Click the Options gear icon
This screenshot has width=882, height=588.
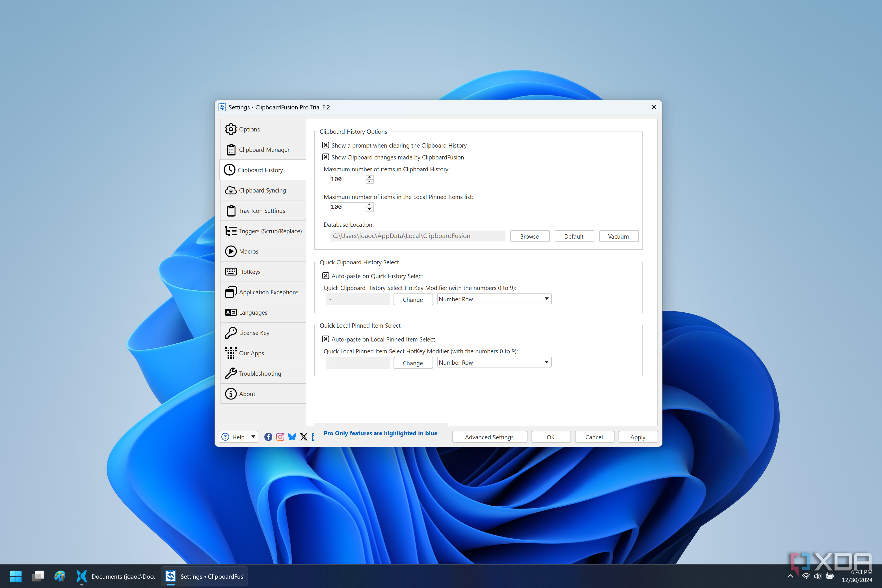(x=231, y=129)
